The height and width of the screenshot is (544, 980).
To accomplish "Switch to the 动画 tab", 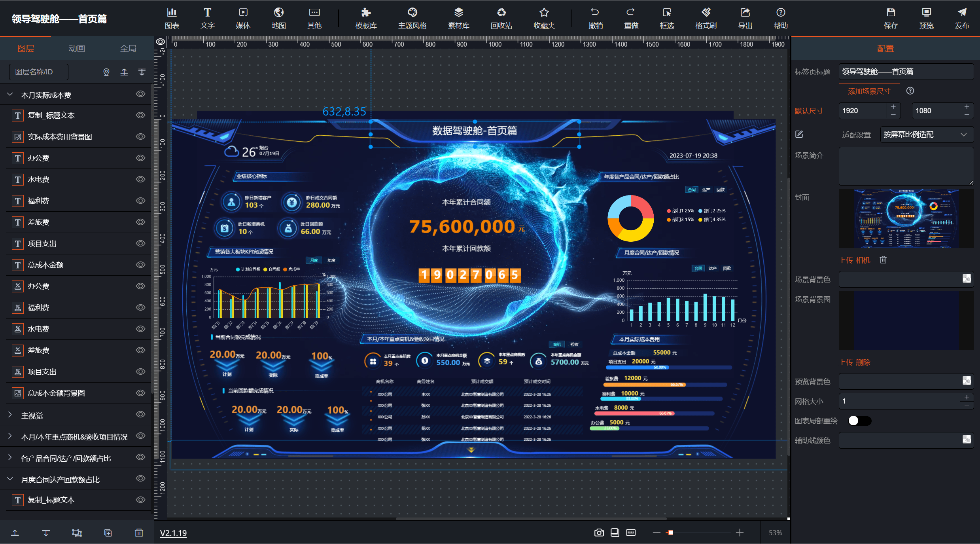I will pyautogui.click(x=77, y=48).
